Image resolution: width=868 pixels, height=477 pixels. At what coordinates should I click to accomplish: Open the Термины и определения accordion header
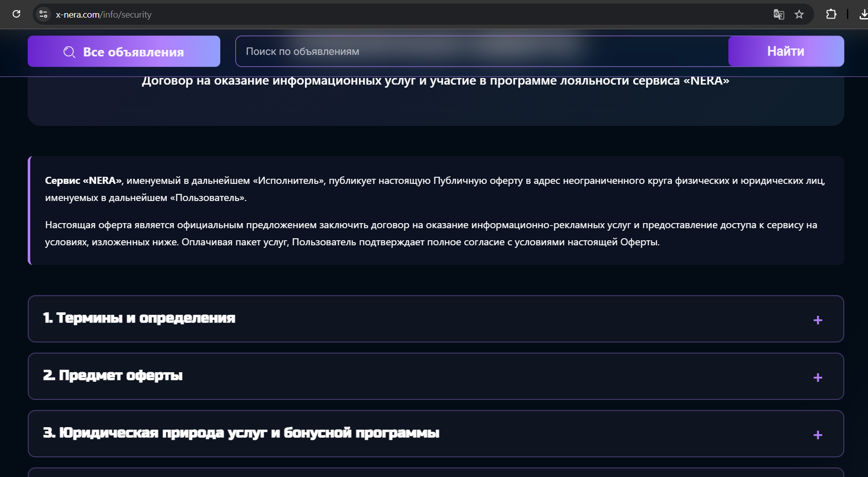click(436, 319)
